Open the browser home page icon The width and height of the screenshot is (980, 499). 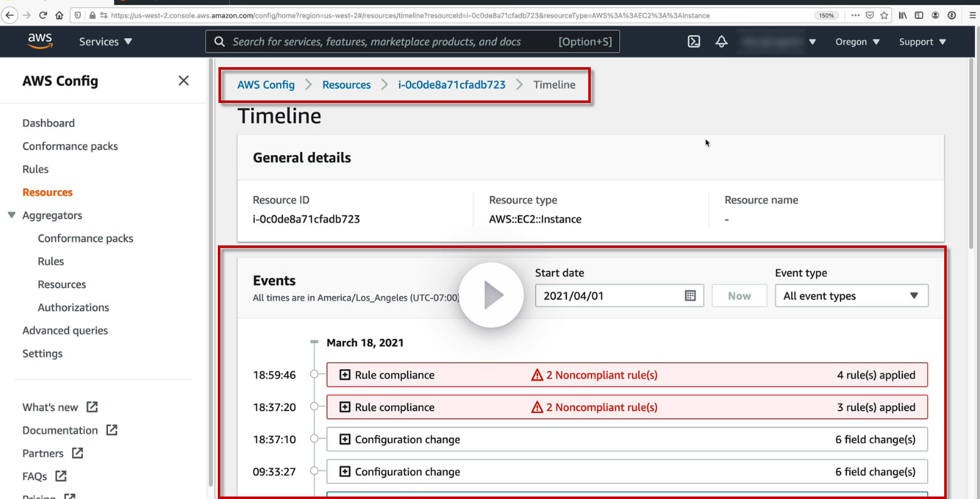point(59,16)
